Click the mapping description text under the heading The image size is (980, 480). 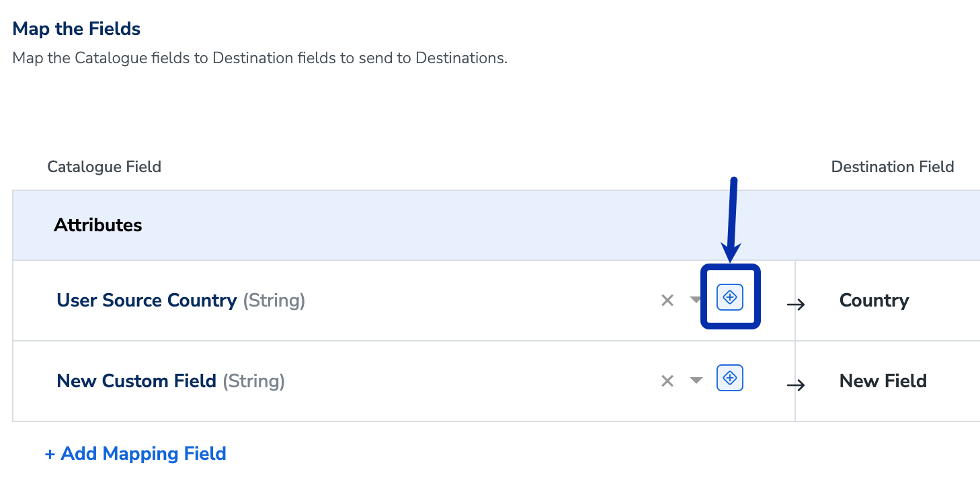(259, 58)
